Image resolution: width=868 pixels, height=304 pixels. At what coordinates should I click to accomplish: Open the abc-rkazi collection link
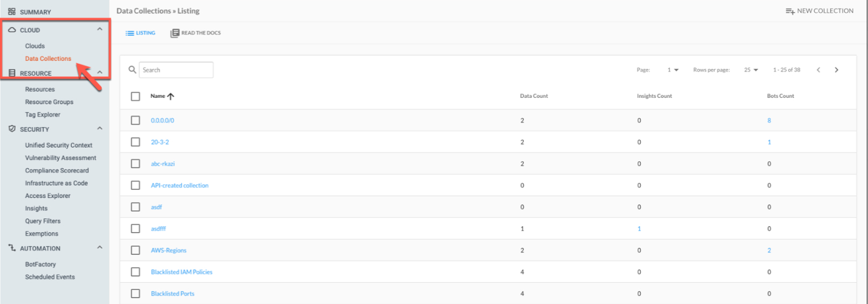(x=163, y=164)
